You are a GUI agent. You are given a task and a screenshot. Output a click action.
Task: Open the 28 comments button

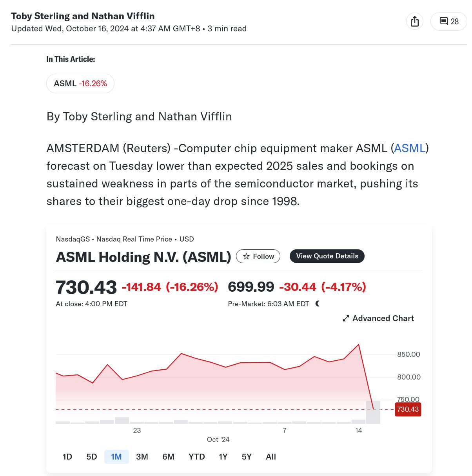[449, 21]
